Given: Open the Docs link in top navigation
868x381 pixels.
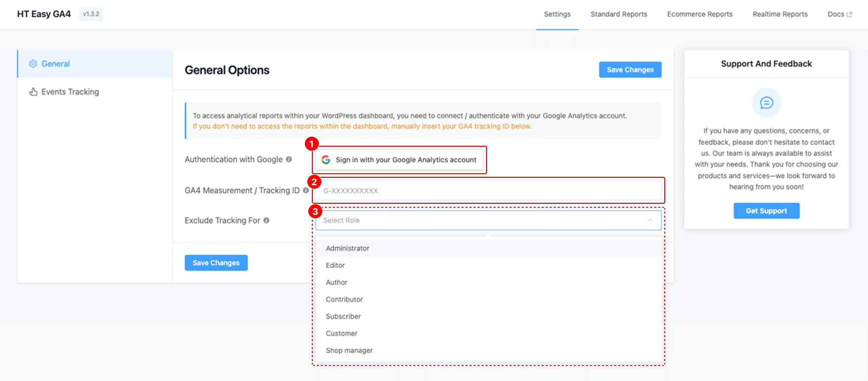Looking at the screenshot, I should 839,14.
